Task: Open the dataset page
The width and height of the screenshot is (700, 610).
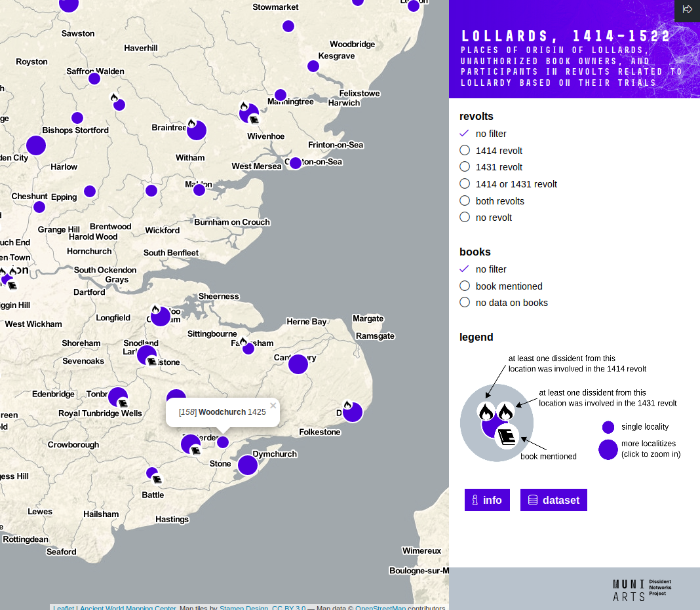Action: [554, 499]
